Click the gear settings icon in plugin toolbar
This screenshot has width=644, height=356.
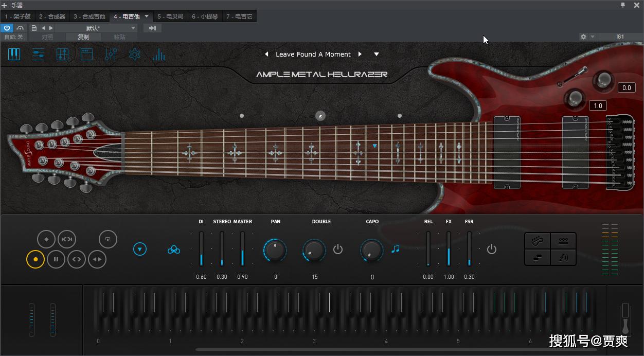(135, 54)
